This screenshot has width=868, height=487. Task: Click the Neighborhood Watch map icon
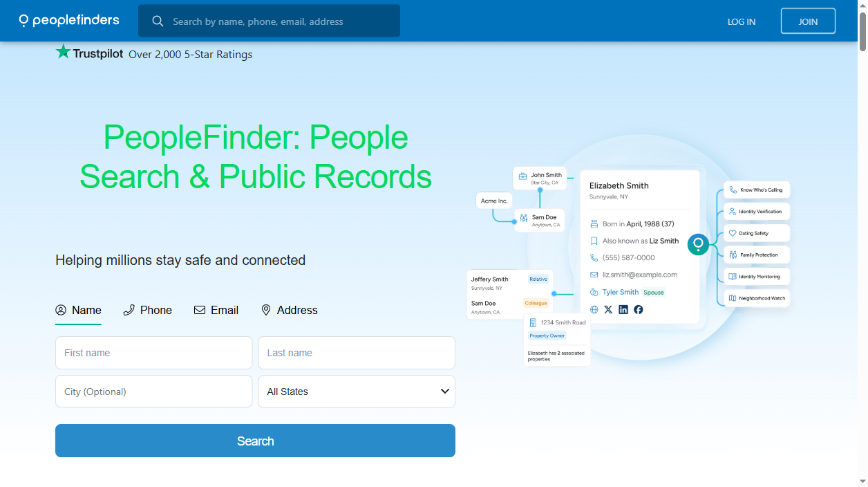click(733, 298)
